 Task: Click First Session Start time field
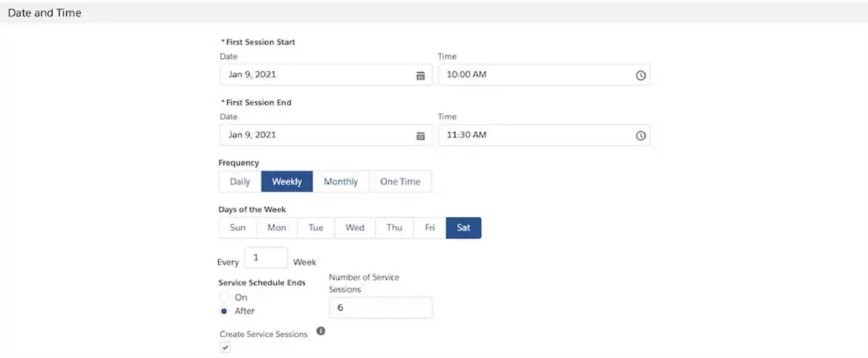pyautogui.click(x=544, y=75)
